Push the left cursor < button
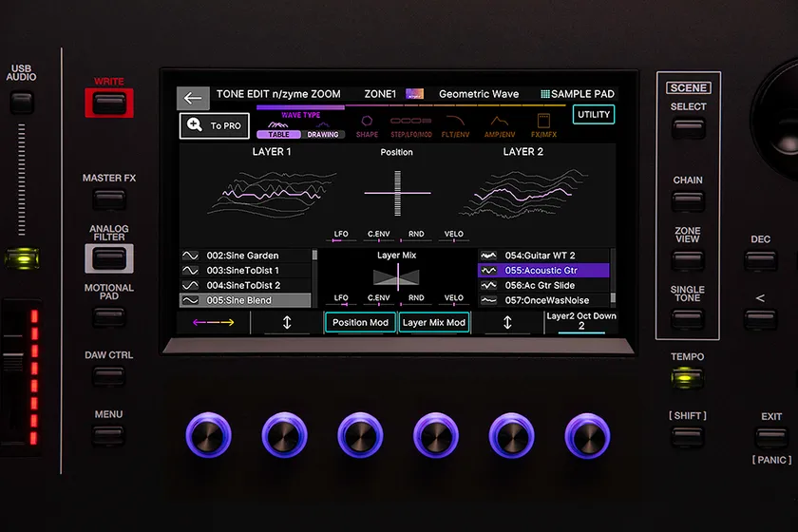Screen dimensions: 798x532 761,319
